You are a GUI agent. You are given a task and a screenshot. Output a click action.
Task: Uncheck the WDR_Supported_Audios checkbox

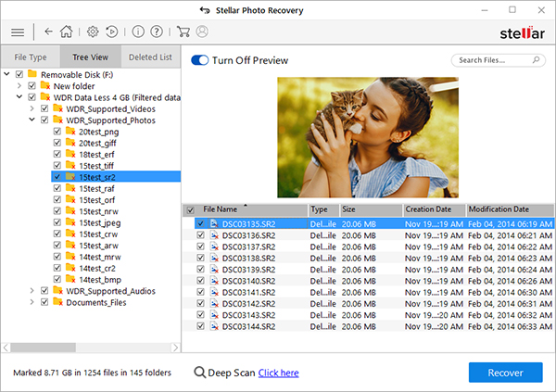(44, 291)
